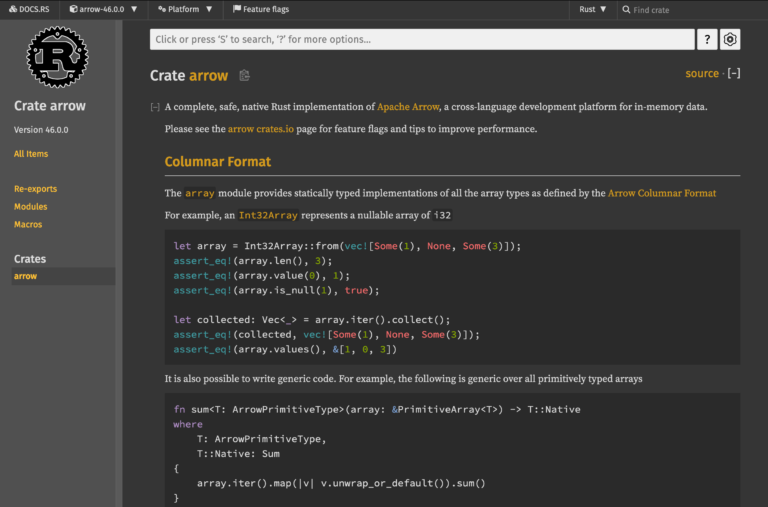Click the flag icon beside Feature flags
This screenshot has width=768, height=507.
point(237,9)
